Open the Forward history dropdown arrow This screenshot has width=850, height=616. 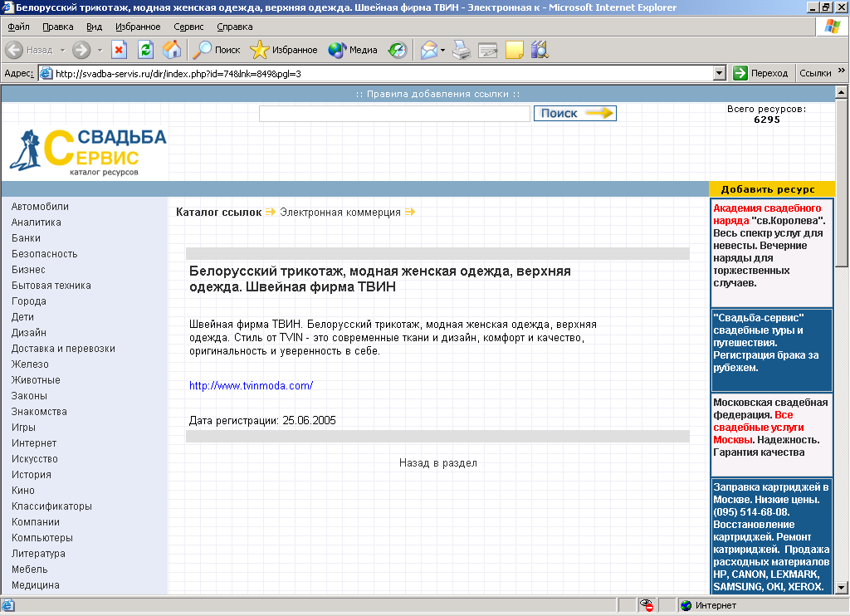(x=100, y=50)
